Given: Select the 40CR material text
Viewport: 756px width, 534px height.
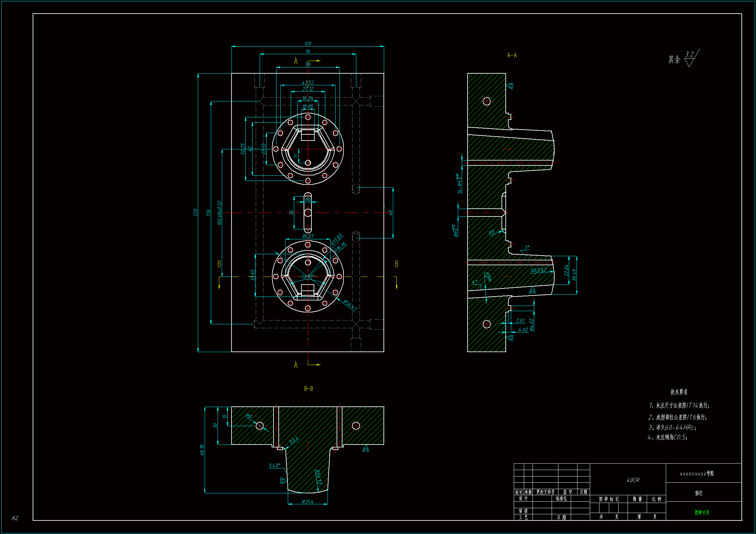Looking at the screenshot, I should tap(632, 480).
